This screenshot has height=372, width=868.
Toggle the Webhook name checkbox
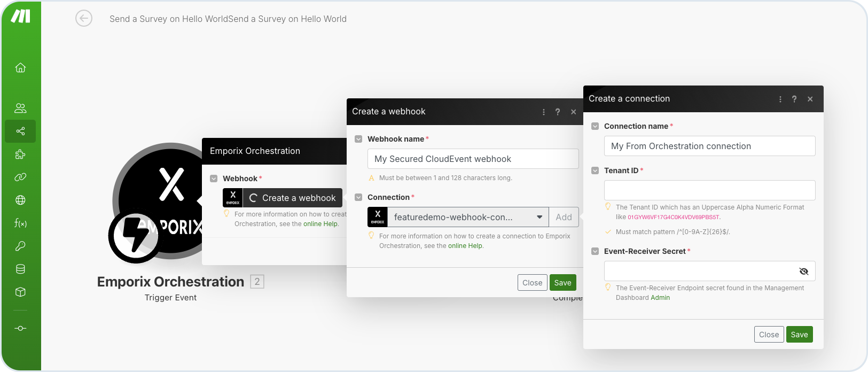click(x=358, y=139)
